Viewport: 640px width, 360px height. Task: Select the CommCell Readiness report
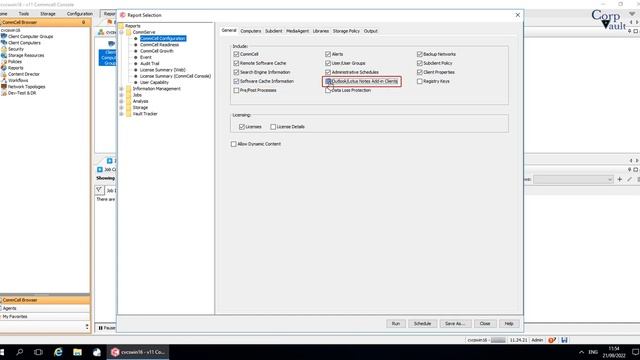160,44
